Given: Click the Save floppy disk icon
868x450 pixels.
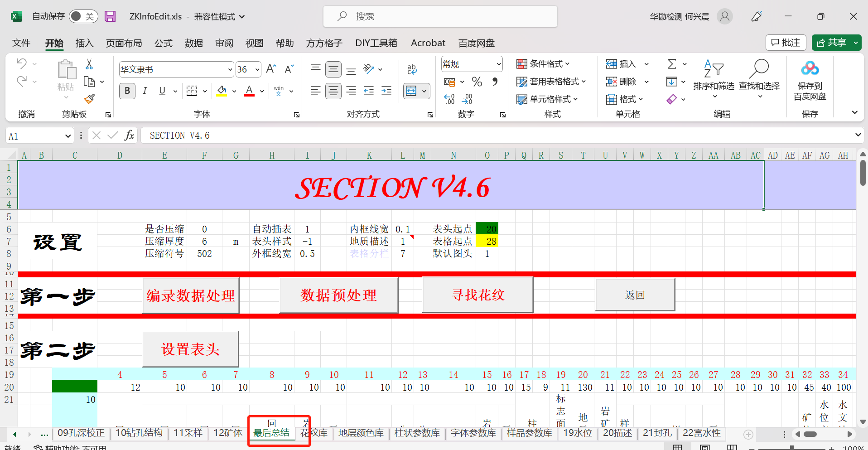Looking at the screenshot, I should coord(110,16).
